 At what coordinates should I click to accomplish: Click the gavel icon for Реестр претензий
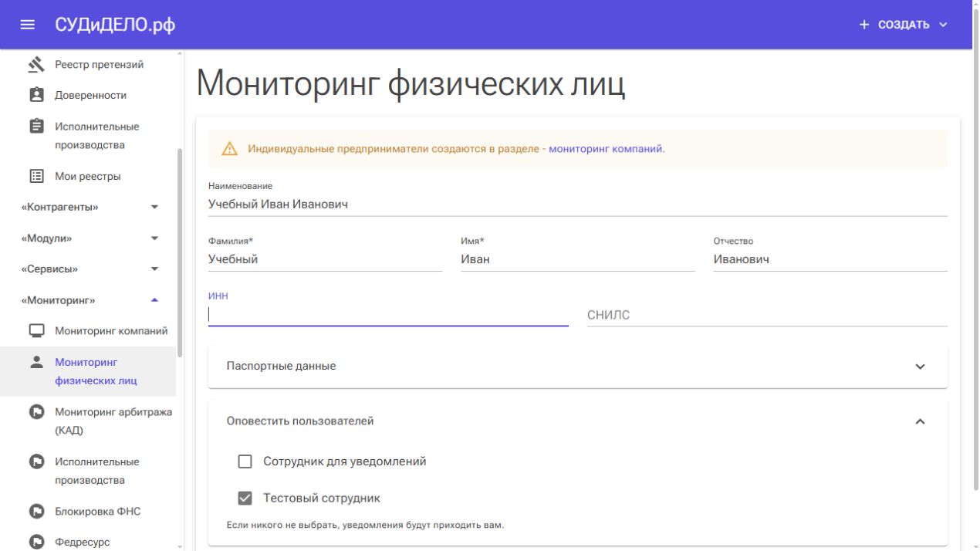pos(36,65)
